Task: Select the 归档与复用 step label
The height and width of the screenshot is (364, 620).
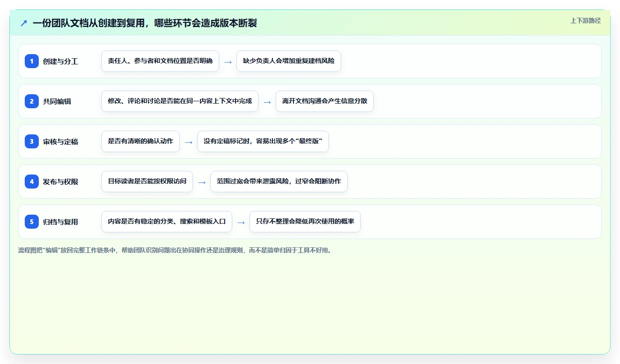Action: [x=60, y=222]
